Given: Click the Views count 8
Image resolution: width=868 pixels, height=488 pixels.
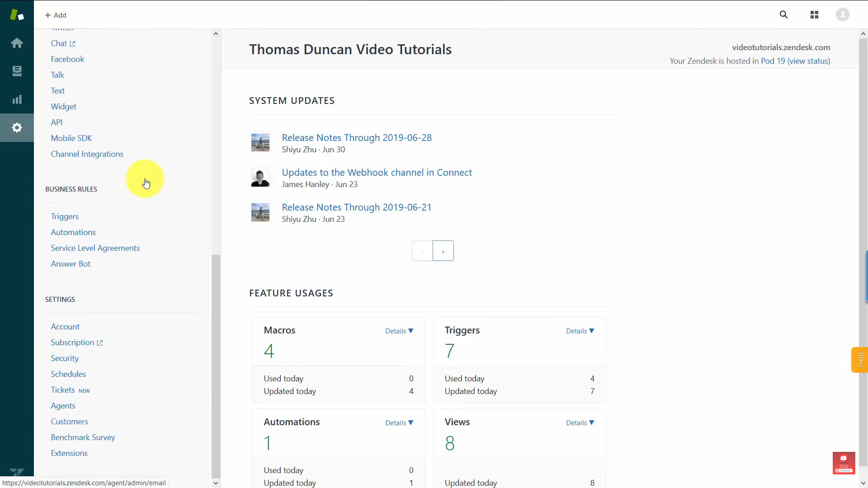Looking at the screenshot, I should pos(449,443).
